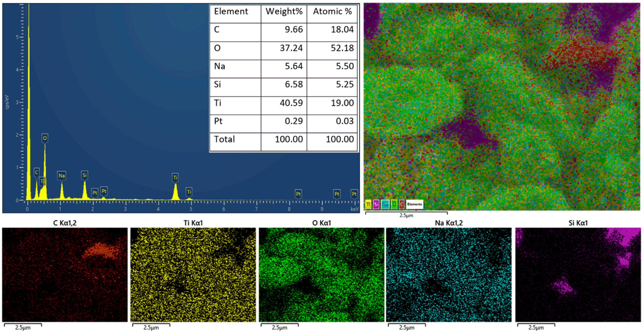Toggle the yellow Ti legend swatch

[368, 204]
